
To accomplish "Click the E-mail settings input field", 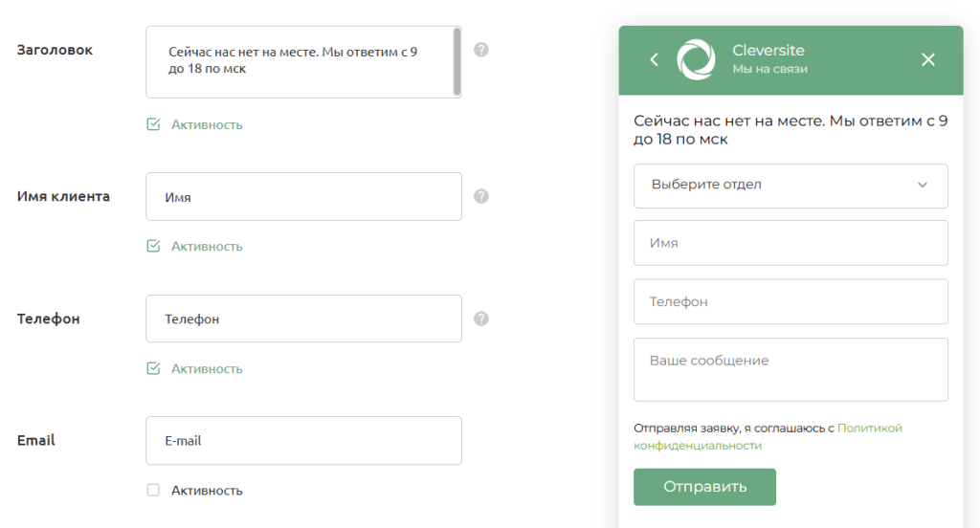I will click(303, 441).
